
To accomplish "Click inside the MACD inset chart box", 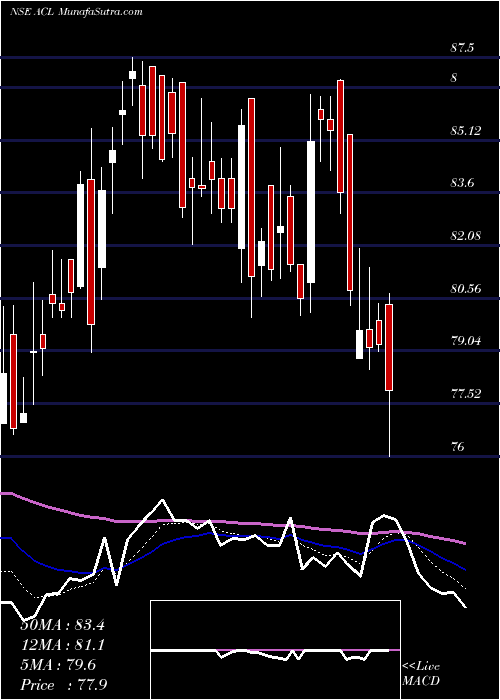I will pyautogui.click(x=275, y=650).
